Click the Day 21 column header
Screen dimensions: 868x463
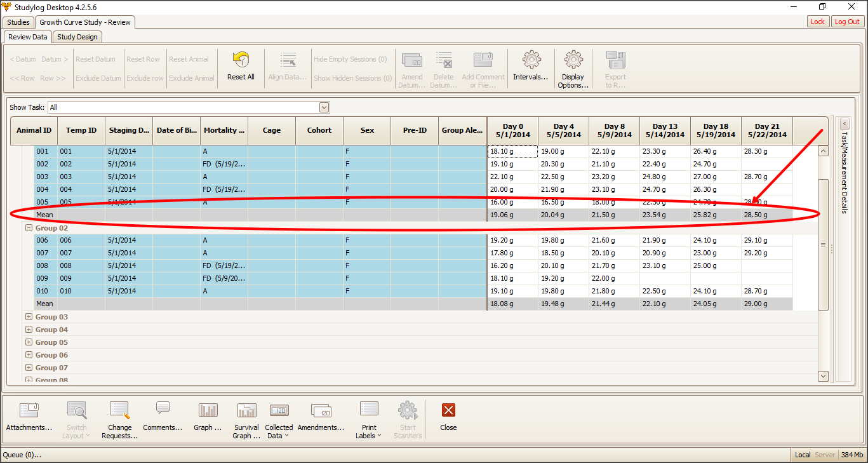(767, 130)
